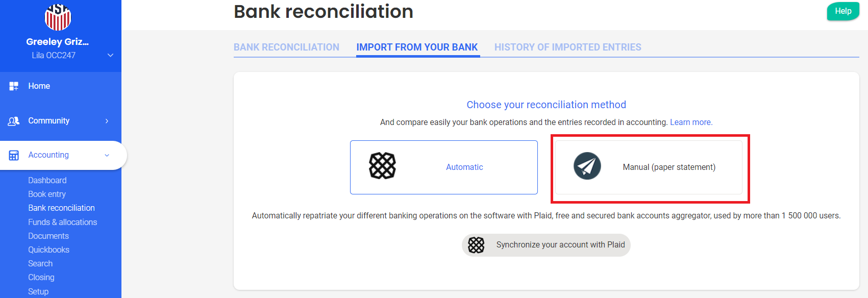Choose the Automatic reconciliation method
Screen dimensions: 868x298
[464, 167]
